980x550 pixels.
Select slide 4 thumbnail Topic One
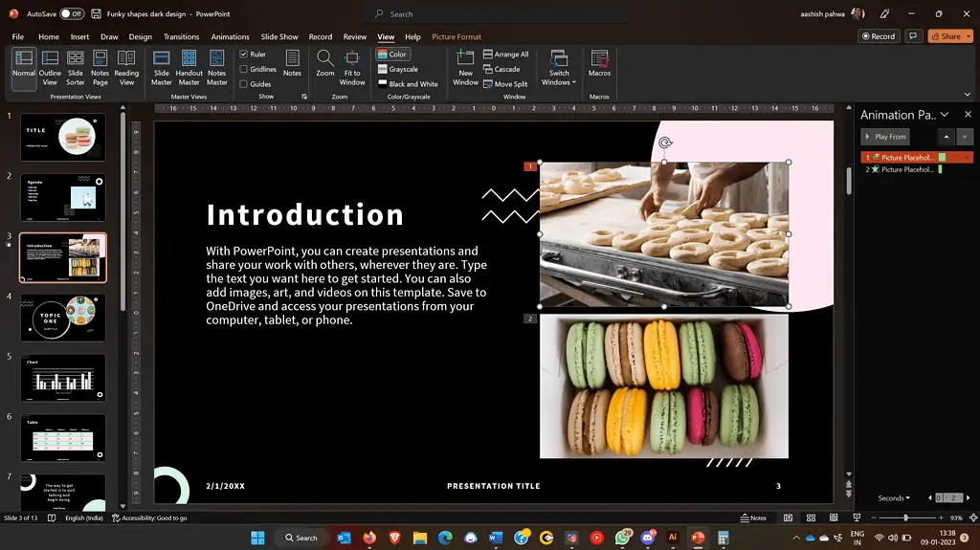63,317
